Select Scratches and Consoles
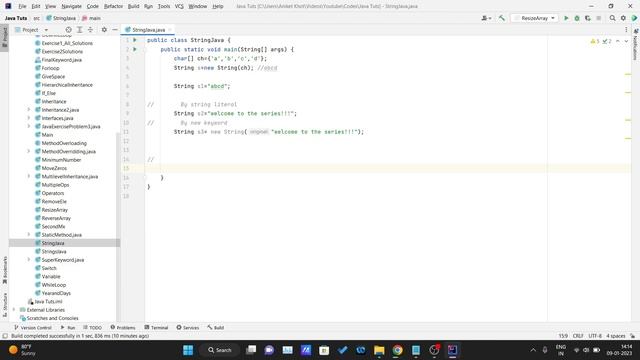The height and width of the screenshot is (360, 640). coord(52,318)
